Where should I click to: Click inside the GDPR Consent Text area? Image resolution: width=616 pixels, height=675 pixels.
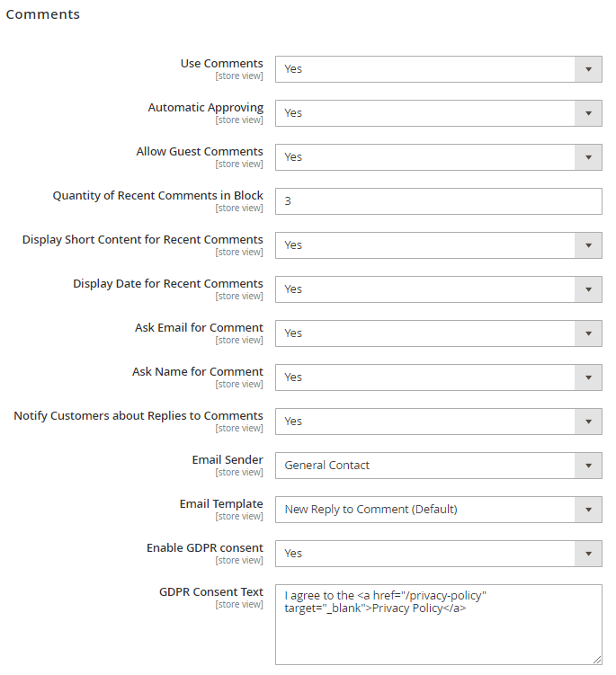pos(438,629)
